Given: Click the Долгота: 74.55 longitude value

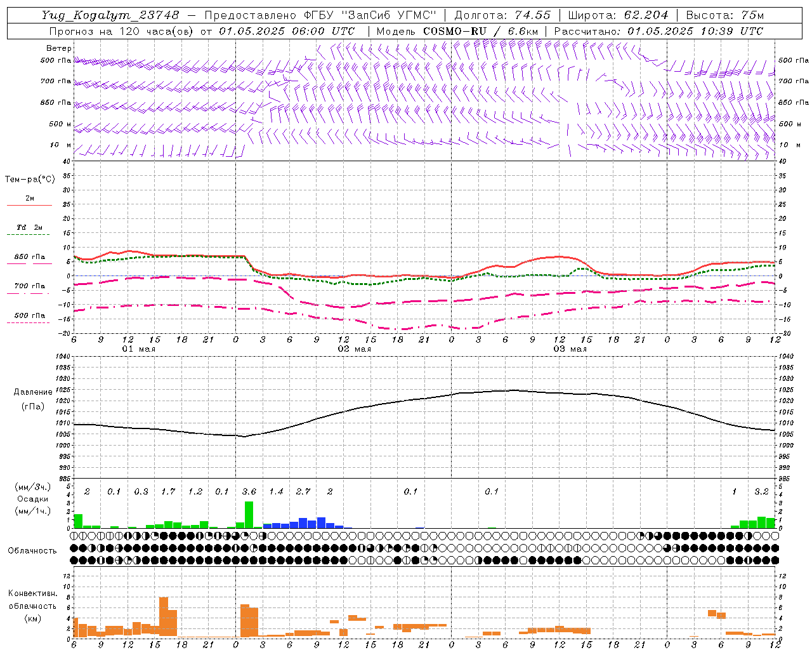Looking at the screenshot, I should 502,15.
